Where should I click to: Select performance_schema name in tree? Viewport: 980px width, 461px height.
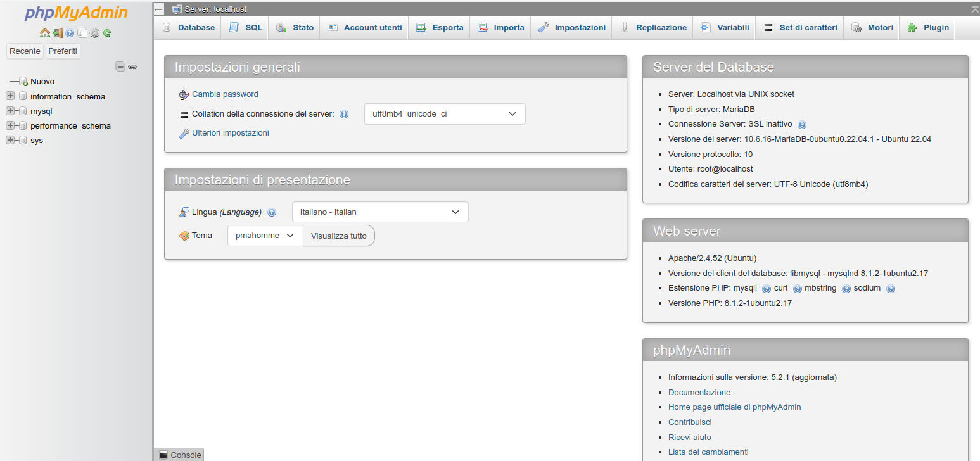[x=70, y=126]
